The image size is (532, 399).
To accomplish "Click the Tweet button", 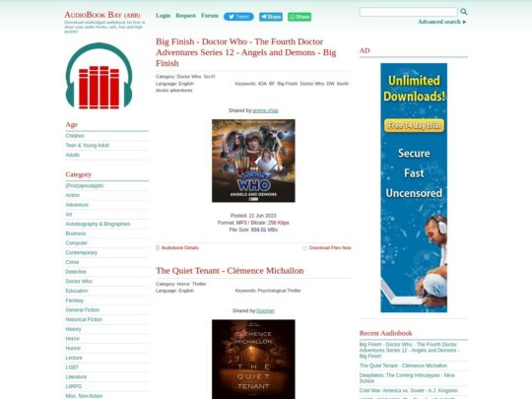I will [x=238, y=17].
